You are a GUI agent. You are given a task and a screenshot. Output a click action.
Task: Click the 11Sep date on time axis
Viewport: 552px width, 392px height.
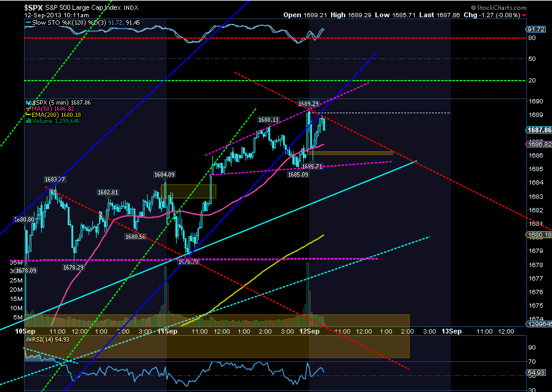point(167,331)
